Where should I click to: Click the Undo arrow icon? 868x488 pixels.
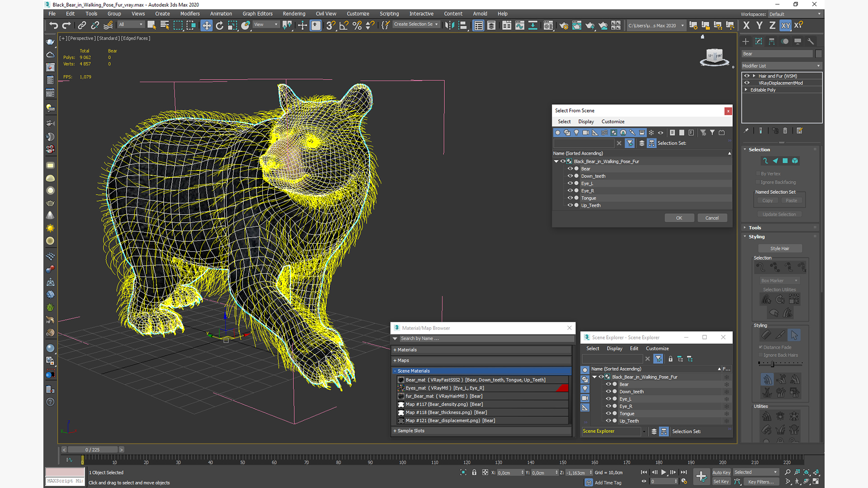click(53, 25)
